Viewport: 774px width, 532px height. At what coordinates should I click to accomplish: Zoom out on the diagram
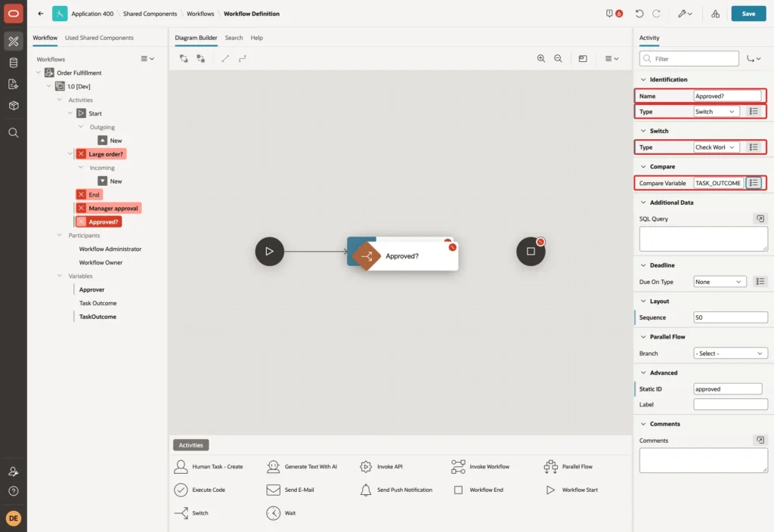(x=558, y=58)
